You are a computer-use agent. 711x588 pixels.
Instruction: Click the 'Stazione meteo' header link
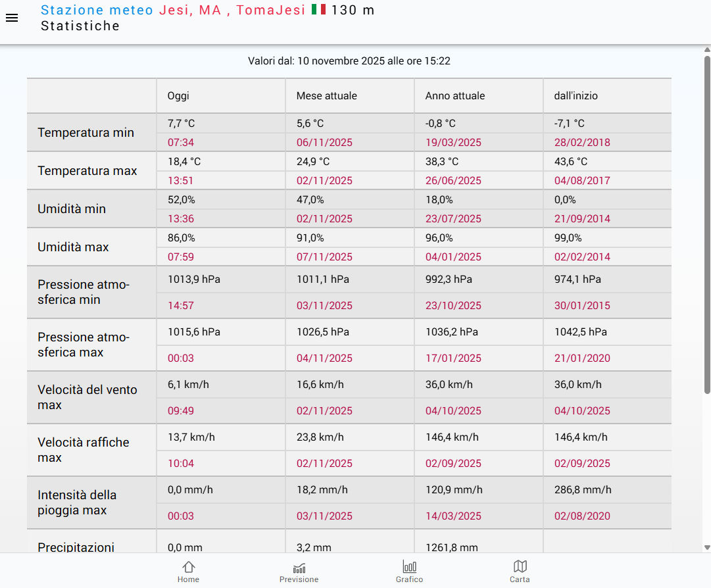[x=97, y=10]
